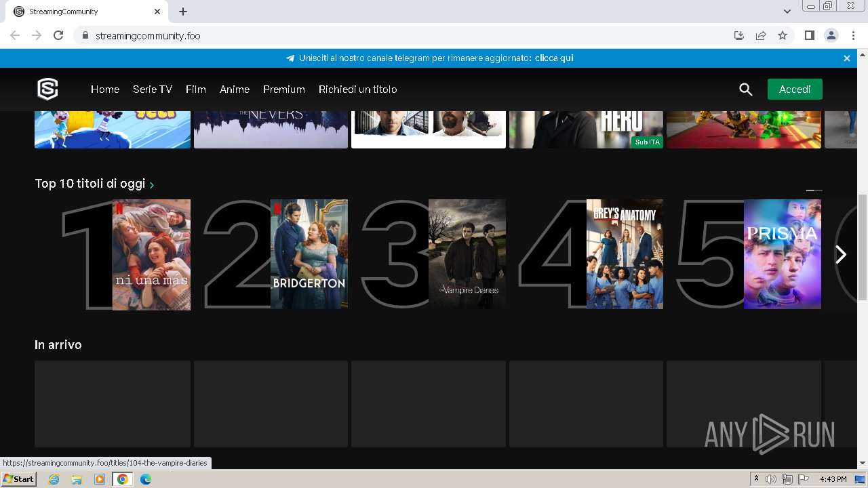
Task: Open the Bridgerton poster
Action: pyautogui.click(x=309, y=254)
